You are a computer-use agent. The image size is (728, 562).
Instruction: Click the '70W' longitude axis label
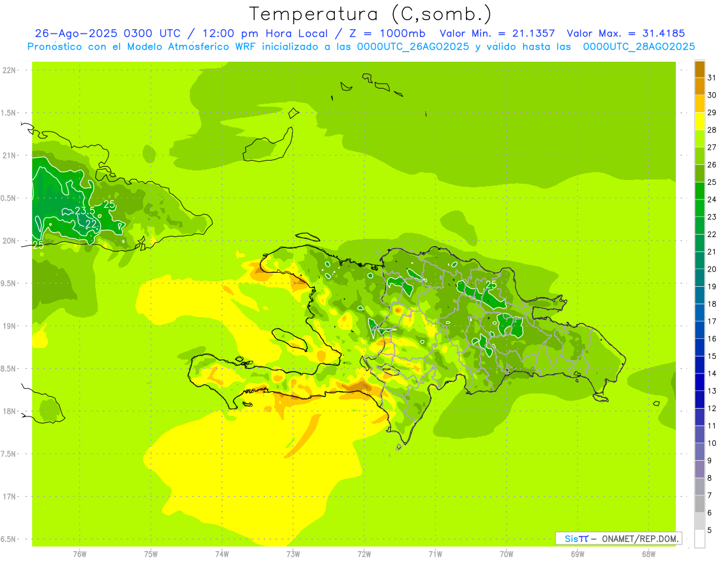coord(507,554)
